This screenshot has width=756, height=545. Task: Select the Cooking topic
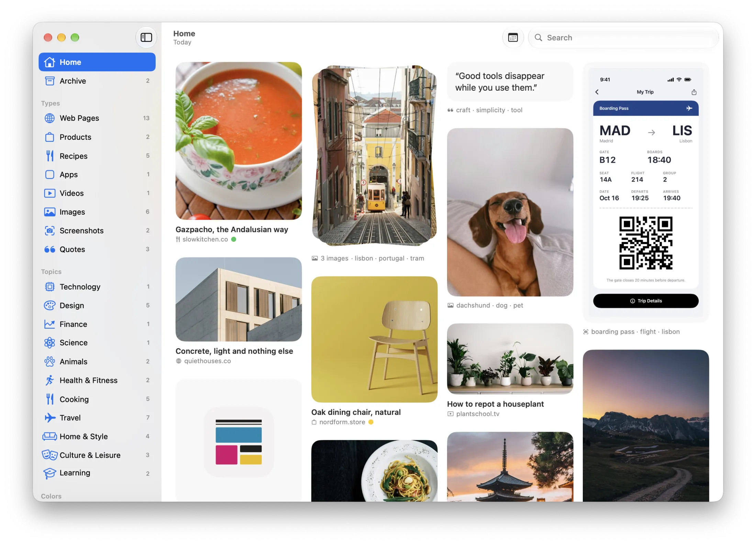point(97,399)
